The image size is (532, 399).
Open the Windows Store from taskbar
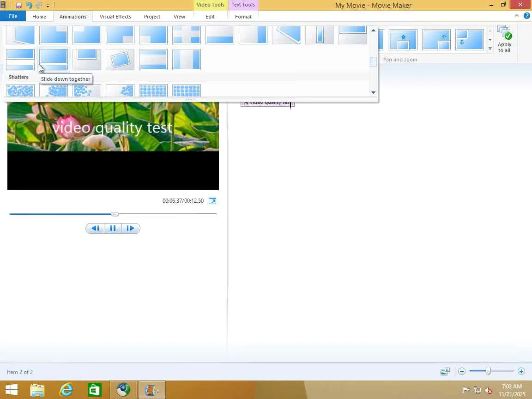[94, 390]
